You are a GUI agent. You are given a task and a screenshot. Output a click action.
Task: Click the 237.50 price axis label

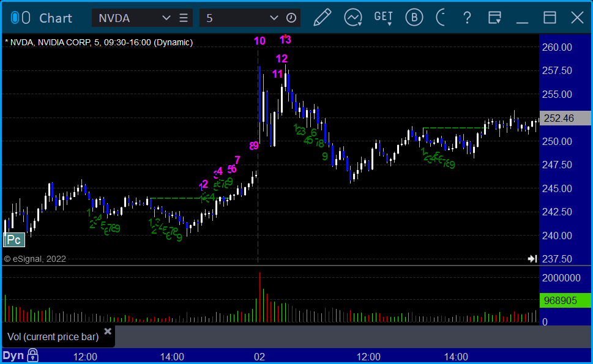coord(557,259)
